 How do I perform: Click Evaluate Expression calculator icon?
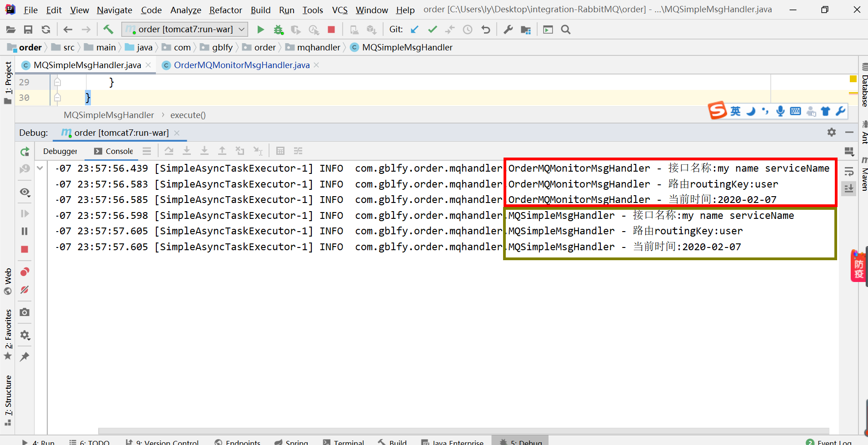(280, 151)
